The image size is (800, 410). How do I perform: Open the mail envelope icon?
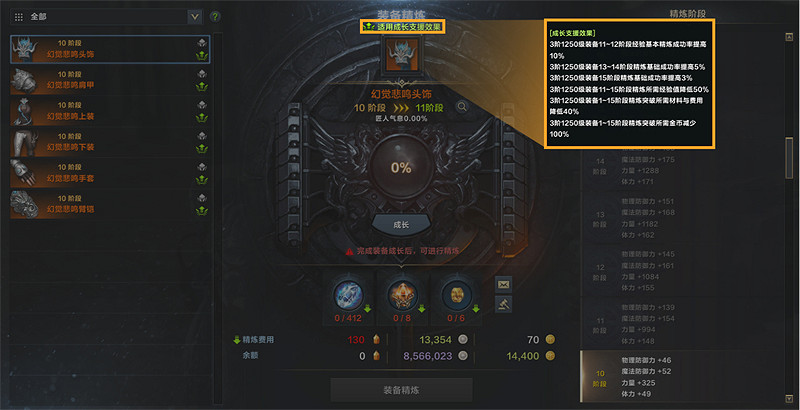click(x=504, y=284)
